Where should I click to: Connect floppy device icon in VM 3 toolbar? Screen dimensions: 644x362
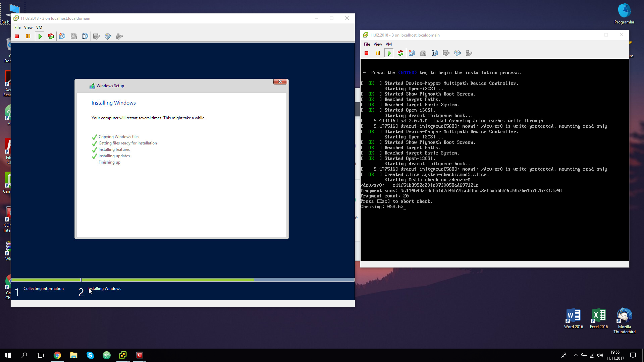[446, 53]
